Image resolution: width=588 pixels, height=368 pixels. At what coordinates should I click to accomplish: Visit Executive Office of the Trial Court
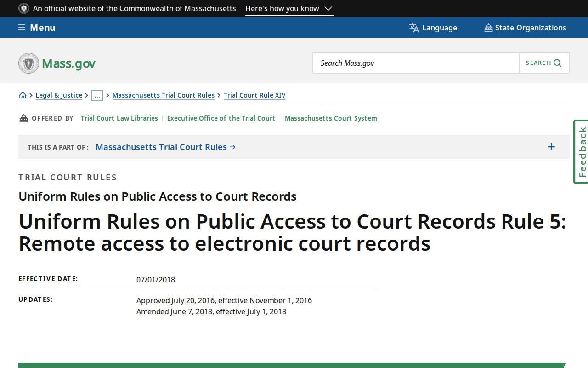[x=221, y=118]
